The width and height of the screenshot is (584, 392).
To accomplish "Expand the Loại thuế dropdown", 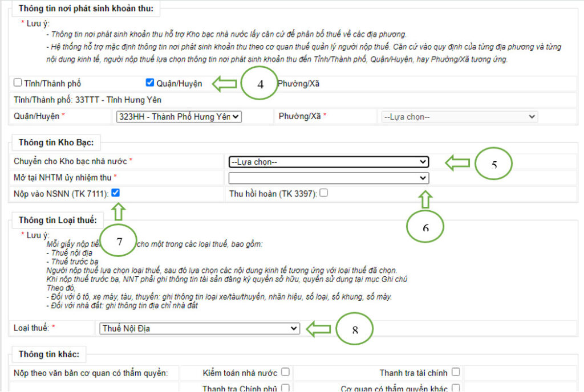I will 199,328.
